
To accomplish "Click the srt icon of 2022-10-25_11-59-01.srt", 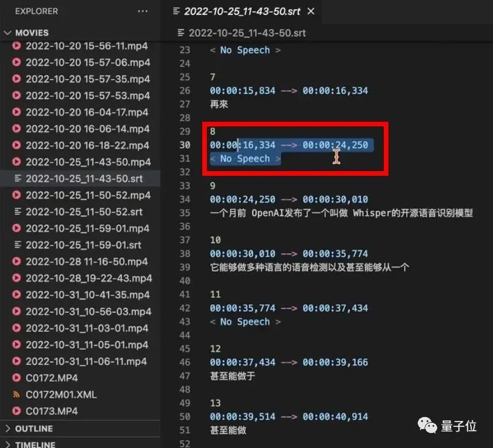I will click(18, 245).
